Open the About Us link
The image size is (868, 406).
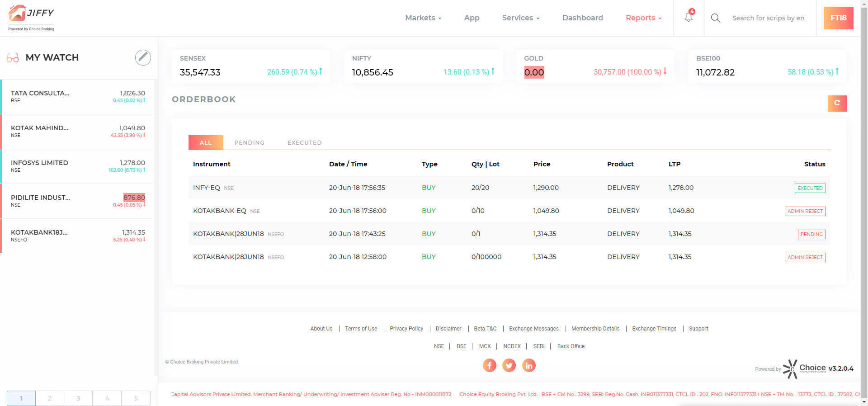tap(321, 329)
